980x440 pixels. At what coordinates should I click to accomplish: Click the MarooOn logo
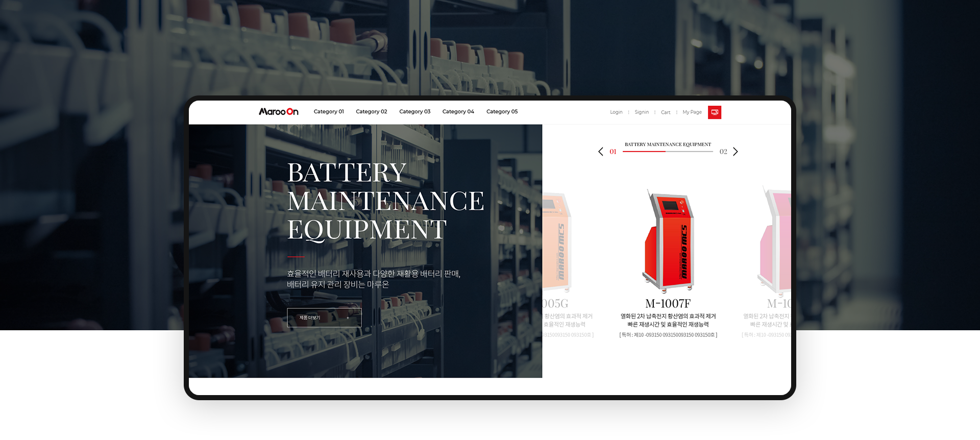point(278,111)
